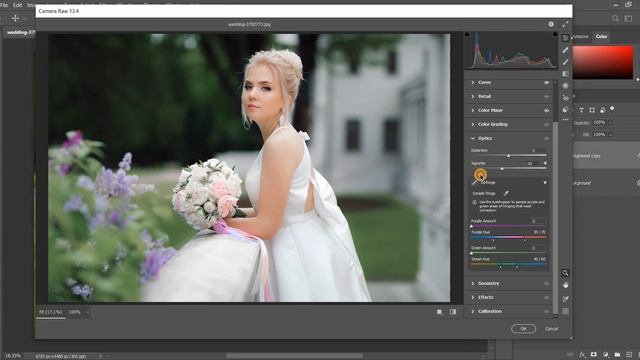Expand the Curve panel
Viewport: 640px width, 360px height.
[x=473, y=82]
